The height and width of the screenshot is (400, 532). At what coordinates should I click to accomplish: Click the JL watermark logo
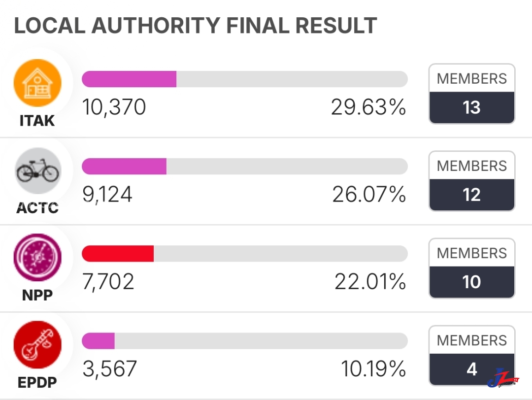tap(503, 378)
